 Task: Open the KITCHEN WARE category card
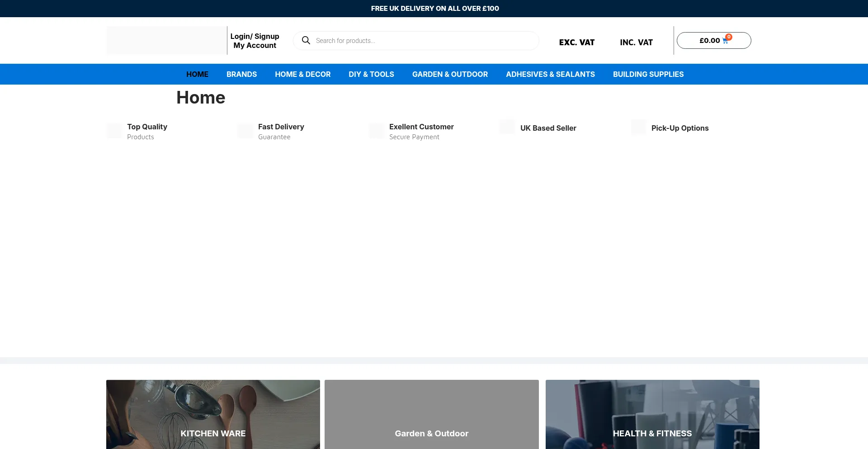click(x=213, y=415)
